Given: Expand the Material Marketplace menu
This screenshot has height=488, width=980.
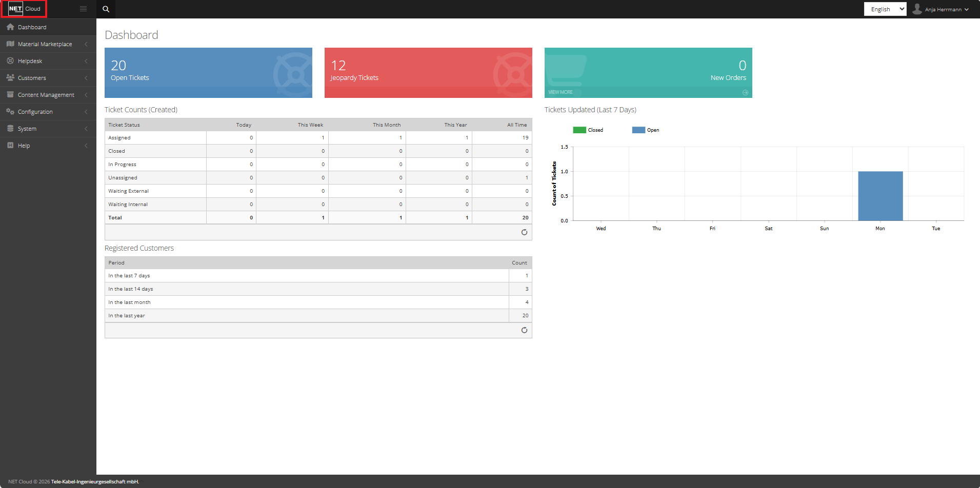Looking at the screenshot, I should (x=45, y=44).
